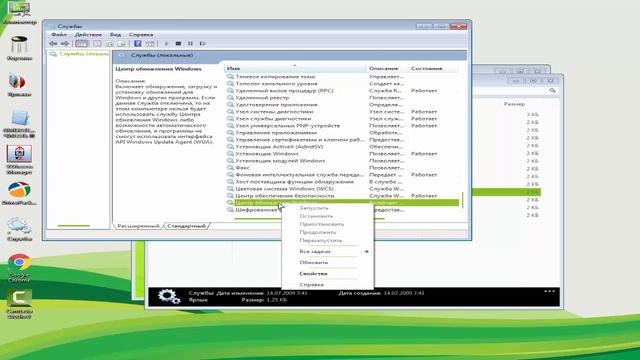The width and height of the screenshot is (640, 360).
Task: Select the Узел службы диагностики service
Action: (x=273, y=119)
